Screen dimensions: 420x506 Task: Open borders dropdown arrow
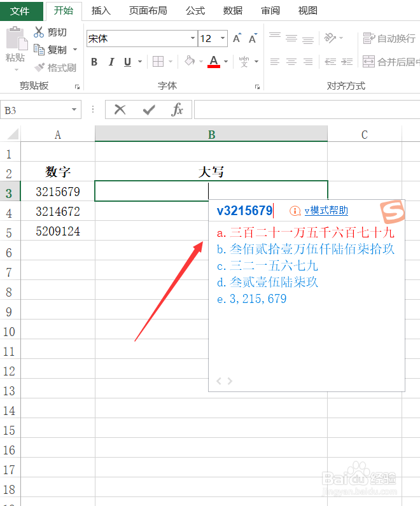click(171, 62)
